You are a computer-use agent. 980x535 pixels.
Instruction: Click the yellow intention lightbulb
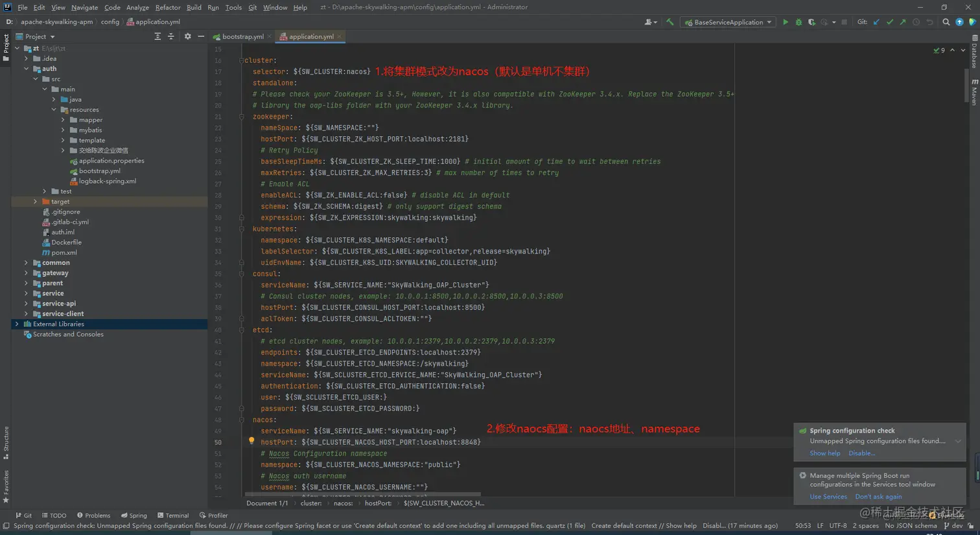coord(251,441)
